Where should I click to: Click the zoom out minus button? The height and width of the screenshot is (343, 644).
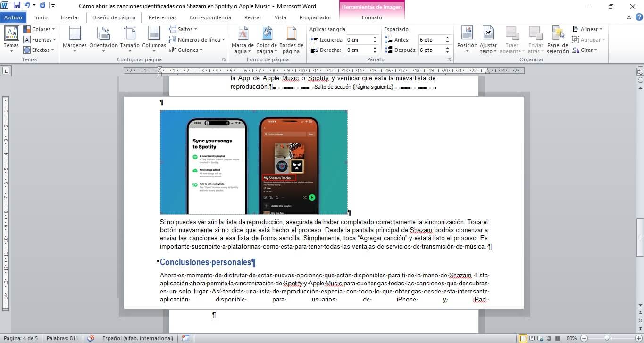point(584,338)
